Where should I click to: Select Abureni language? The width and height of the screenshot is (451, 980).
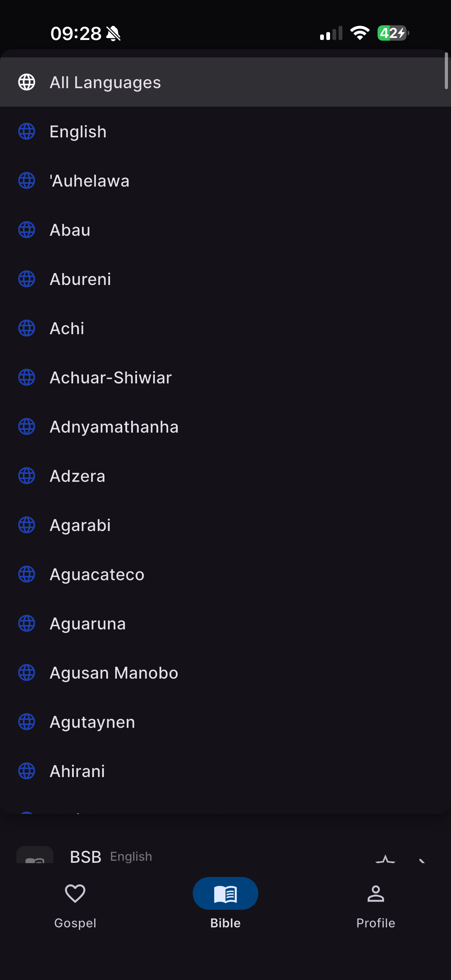coord(80,279)
